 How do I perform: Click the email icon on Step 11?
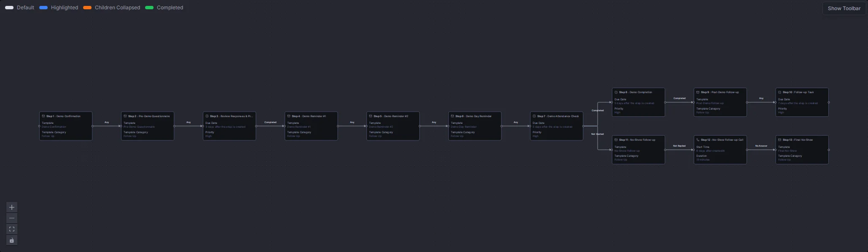point(616,139)
